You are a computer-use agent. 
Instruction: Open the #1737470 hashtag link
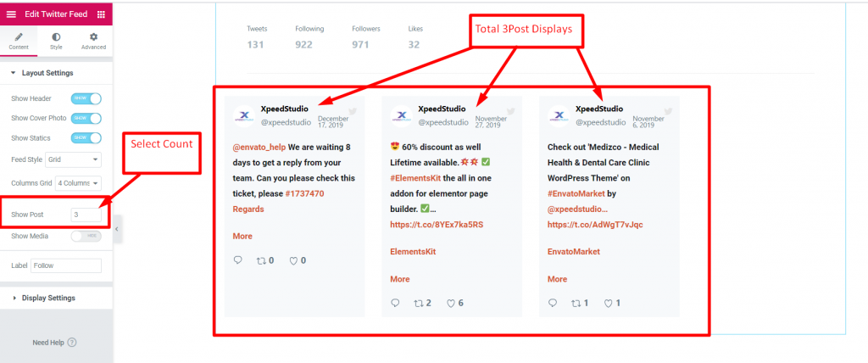coord(304,194)
